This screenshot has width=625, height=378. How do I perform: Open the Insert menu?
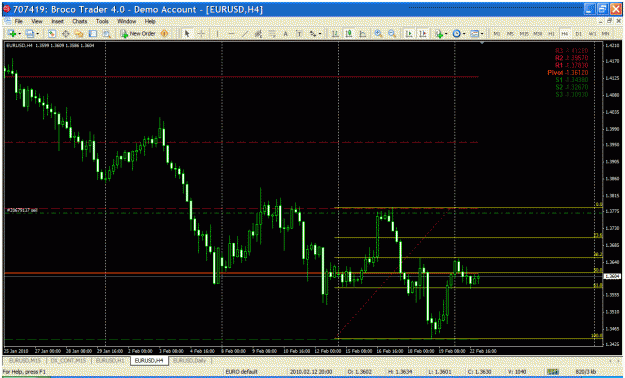click(x=57, y=21)
